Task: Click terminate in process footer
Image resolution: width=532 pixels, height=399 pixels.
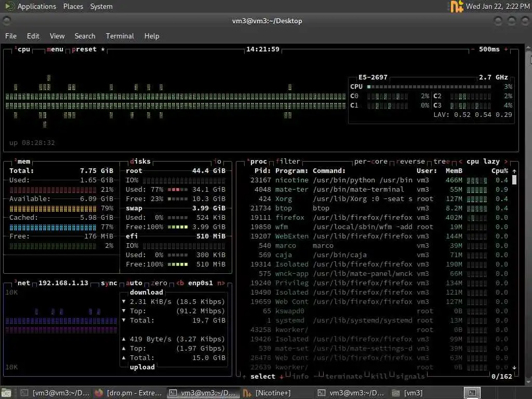Action: [344, 377]
